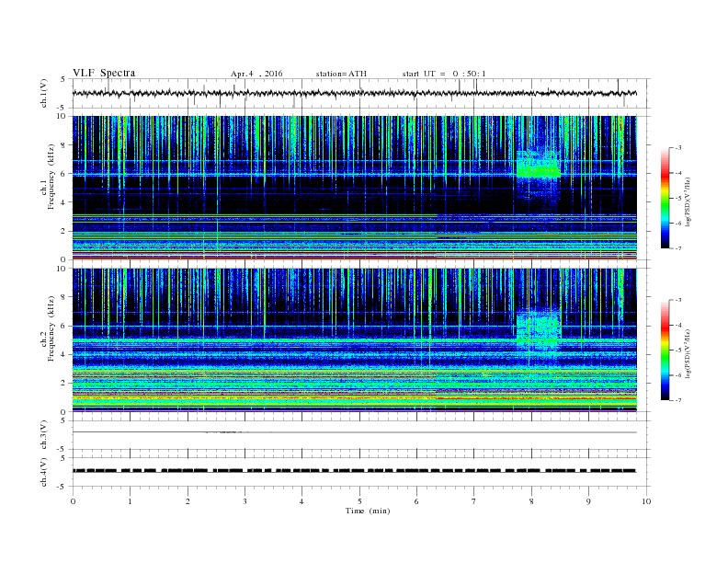Click the ch.2 colorbar "log(PSD)(V²/Hz)" label
Image resolution: width=728 pixels, height=563 pixels.
(688, 353)
